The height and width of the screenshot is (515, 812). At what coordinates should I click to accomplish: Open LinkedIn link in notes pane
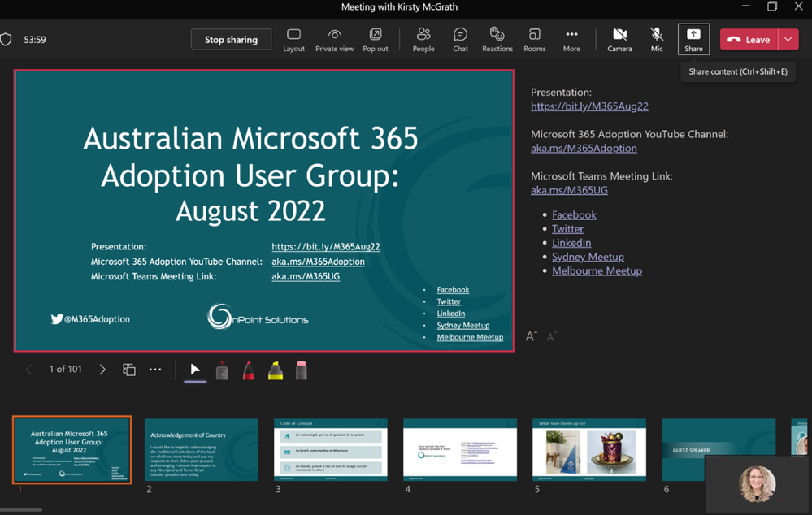(x=571, y=243)
